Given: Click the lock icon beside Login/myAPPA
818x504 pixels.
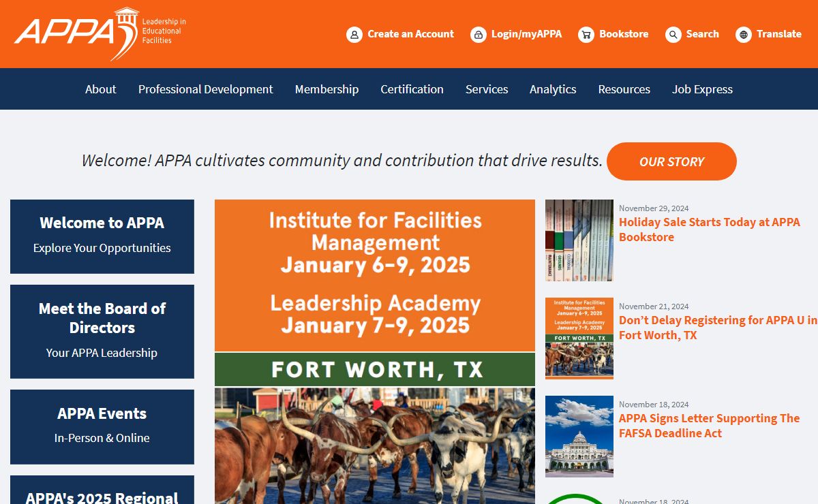Looking at the screenshot, I should tap(479, 35).
